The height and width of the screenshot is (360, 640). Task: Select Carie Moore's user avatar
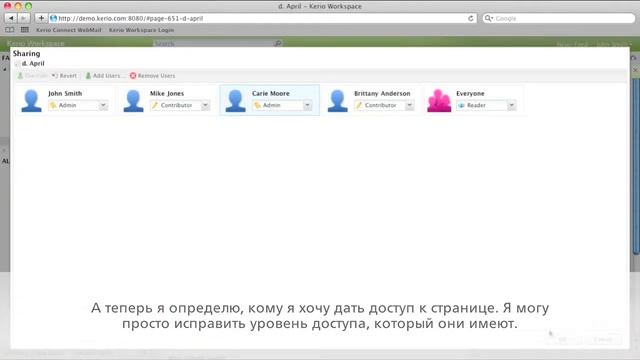coord(236,100)
